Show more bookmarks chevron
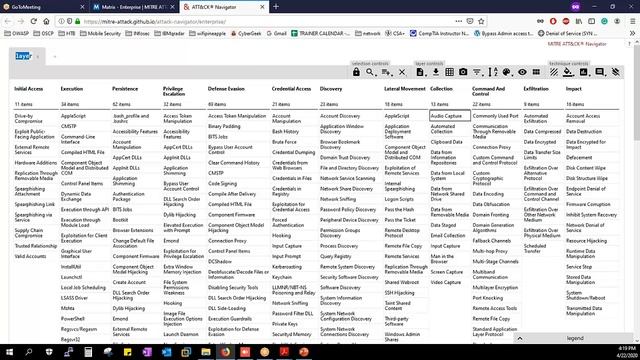This screenshot has height=360, width=640. point(632,33)
